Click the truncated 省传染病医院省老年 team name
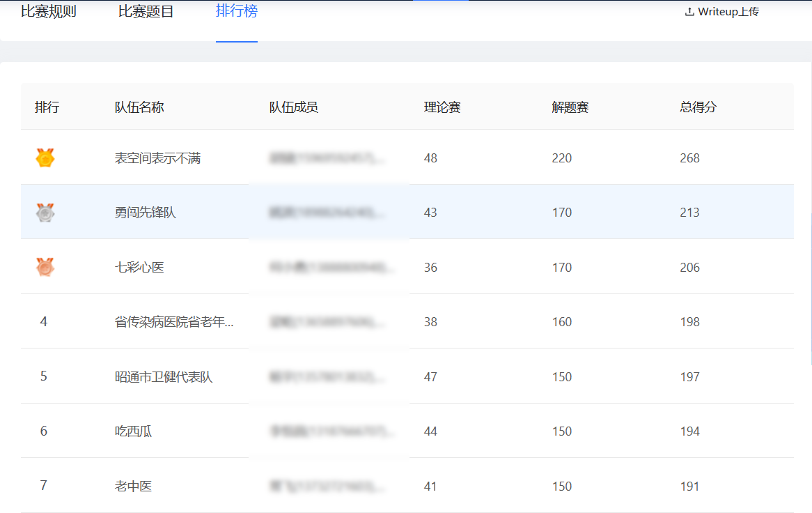812x513 pixels. 174,322
